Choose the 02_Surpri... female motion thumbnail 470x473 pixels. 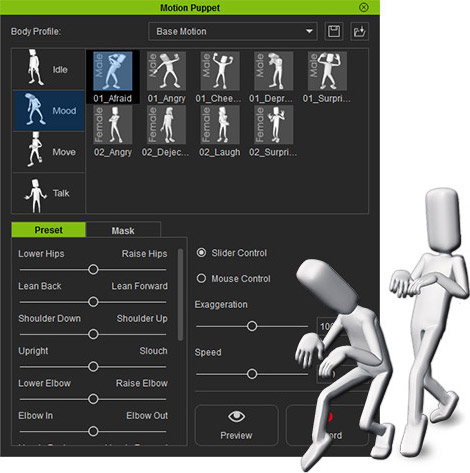pyautogui.click(x=274, y=125)
